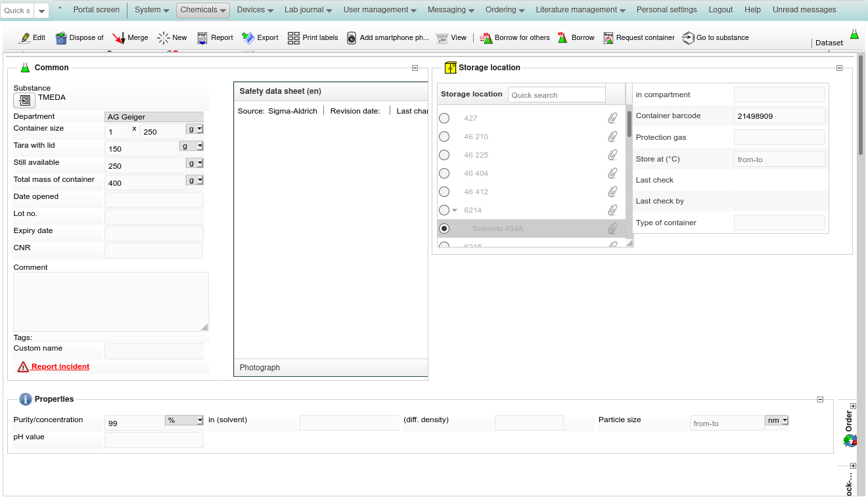
Task: Expand the 6214 storage location tree node
Action: point(455,211)
